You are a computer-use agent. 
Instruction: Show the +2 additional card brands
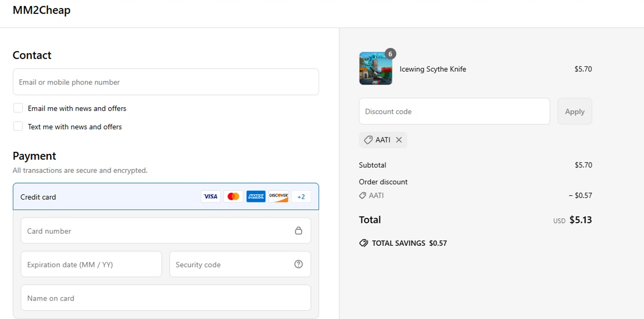(x=301, y=196)
